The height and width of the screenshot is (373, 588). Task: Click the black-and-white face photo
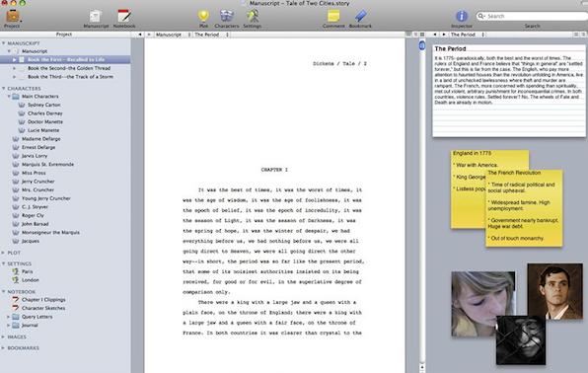click(521, 340)
